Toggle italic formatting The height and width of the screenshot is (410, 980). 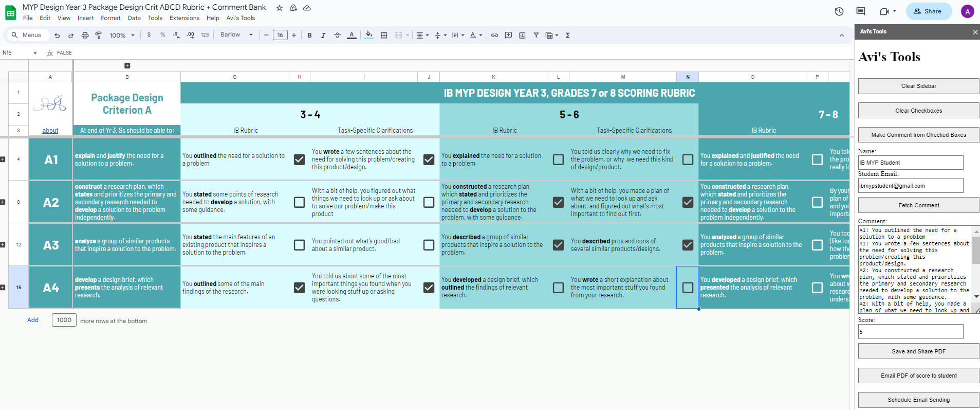[323, 35]
